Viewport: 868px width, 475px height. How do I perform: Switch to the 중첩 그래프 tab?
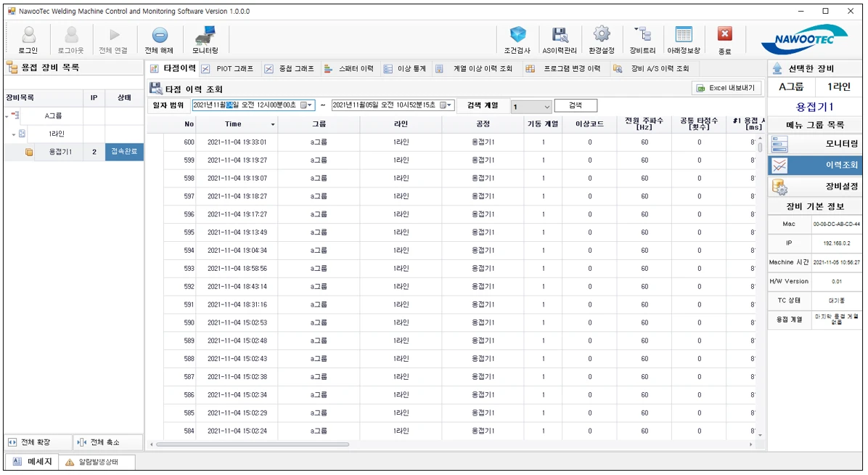tap(290, 69)
